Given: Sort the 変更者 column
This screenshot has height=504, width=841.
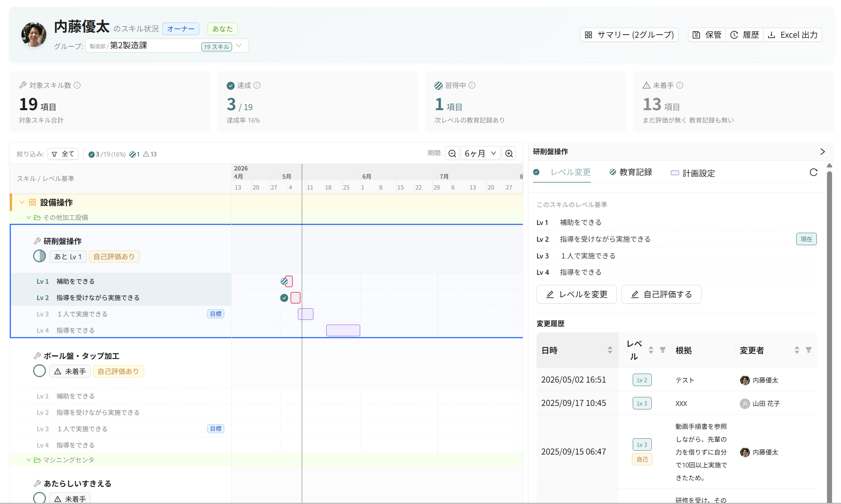Looking at the screenshot, I should [797, 350].
